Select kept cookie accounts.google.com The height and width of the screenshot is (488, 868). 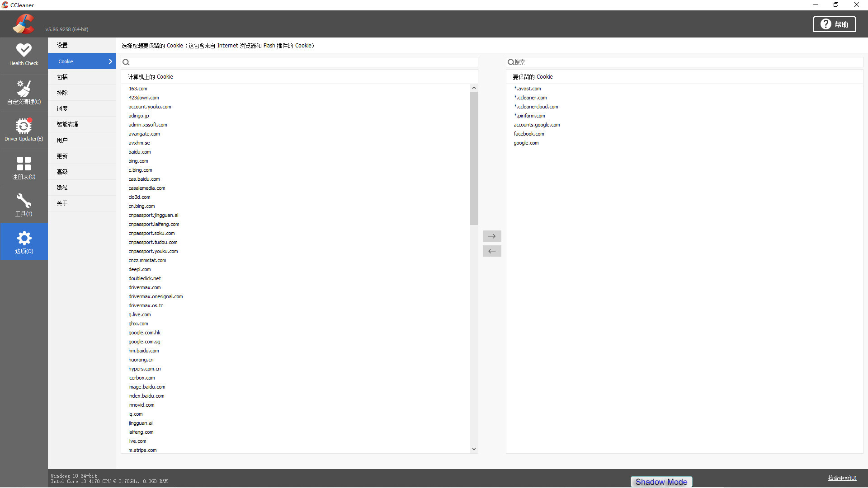(x=537, y=125)
